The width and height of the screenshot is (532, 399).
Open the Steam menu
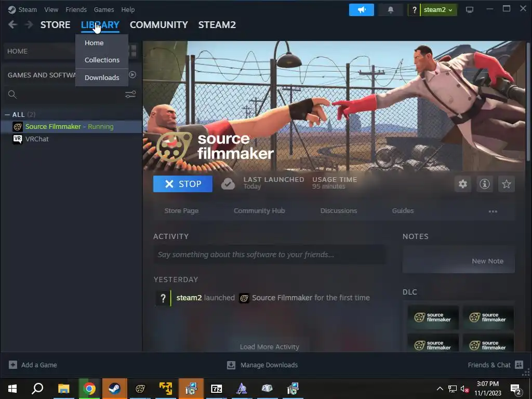click(x=28, y=9)
